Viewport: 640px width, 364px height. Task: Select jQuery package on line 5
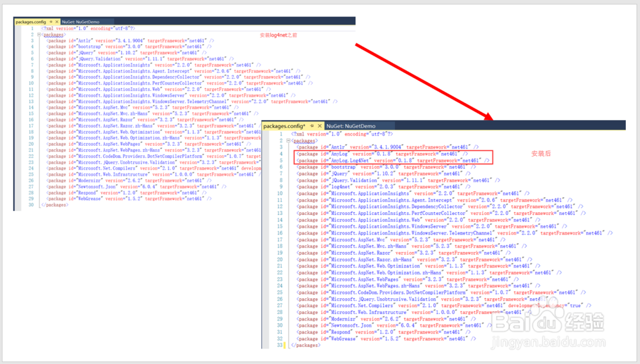[x=127, y=52]
